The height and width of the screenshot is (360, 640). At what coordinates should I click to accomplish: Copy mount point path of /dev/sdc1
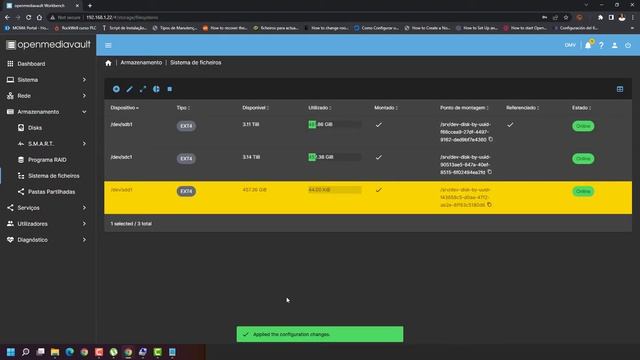click(x=489, y=172)
